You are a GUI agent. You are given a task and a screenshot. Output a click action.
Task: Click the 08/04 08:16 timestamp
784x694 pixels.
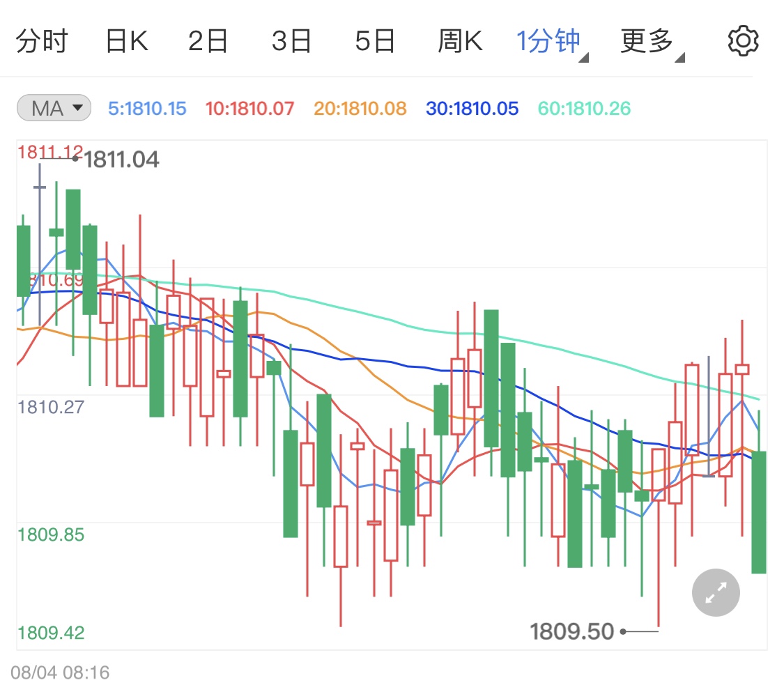click(x=60, y=672)
